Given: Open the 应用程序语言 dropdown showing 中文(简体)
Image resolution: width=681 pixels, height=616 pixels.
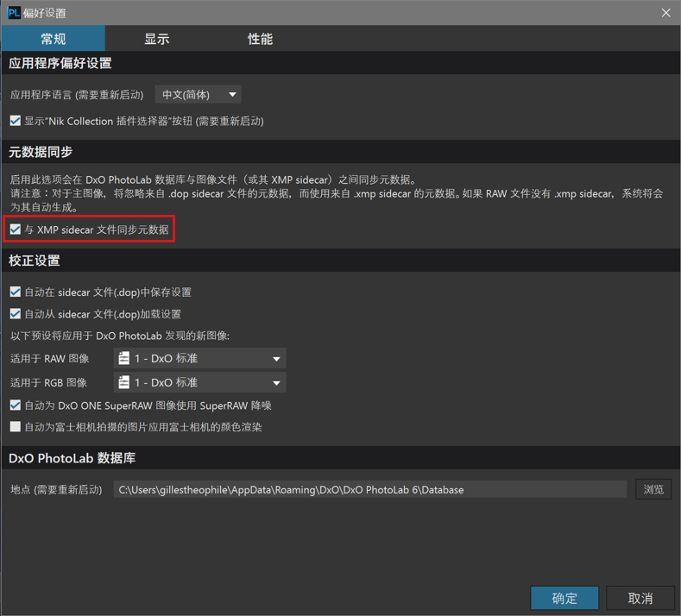Looking at the screenshot, I should 198,95.
